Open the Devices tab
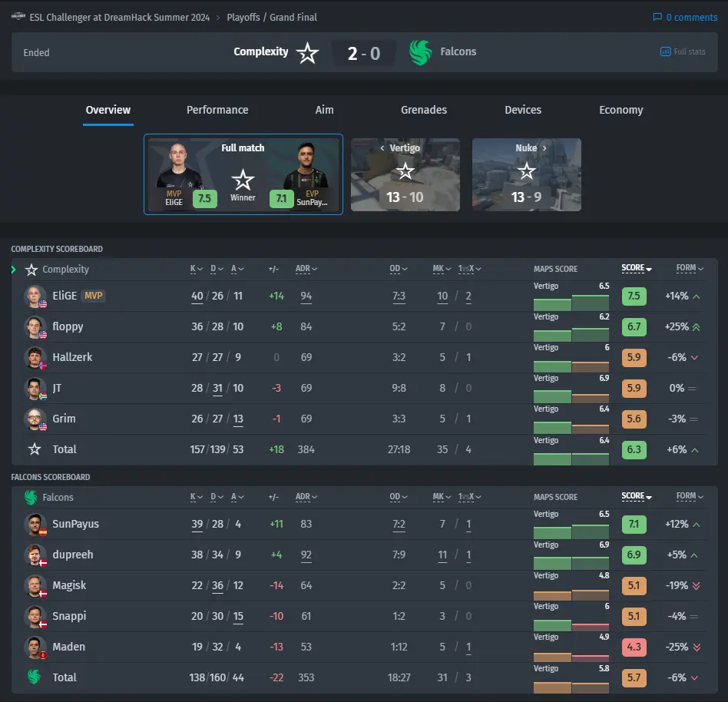The height and width of the screenshot is (702, 728). coord(523,110)
